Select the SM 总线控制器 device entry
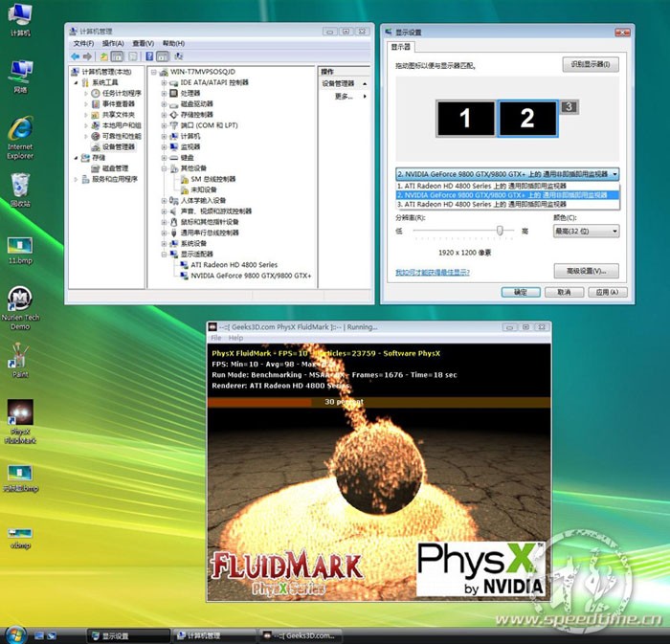 coord(208,179)
